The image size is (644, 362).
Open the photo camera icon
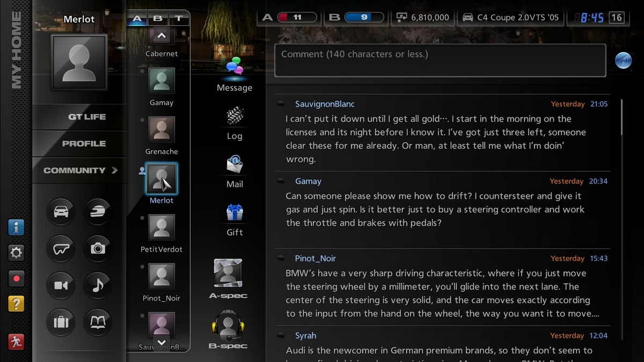coord(97,248)
